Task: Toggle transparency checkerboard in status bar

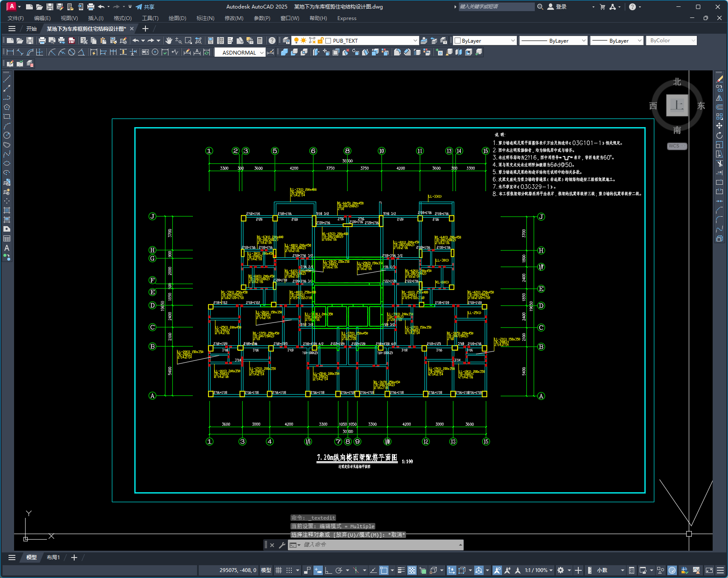Action: tap(412, 570)
